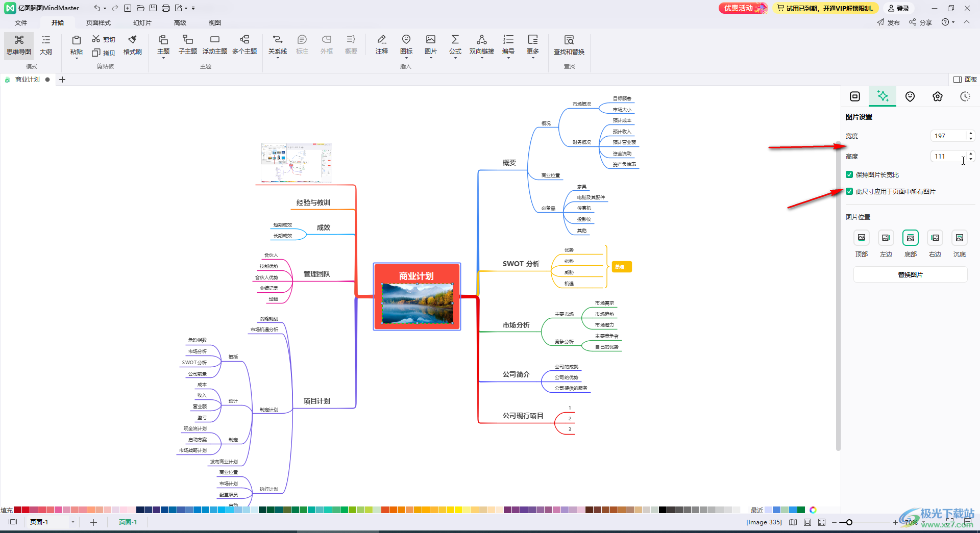Expand the Paste dropdown arrow

[x=77, y=59]
